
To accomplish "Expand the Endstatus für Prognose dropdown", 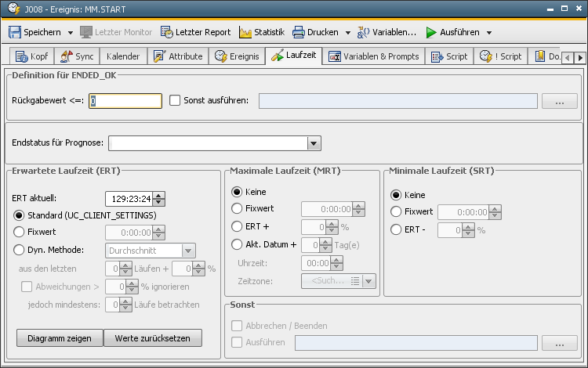I will click(314, 143).
